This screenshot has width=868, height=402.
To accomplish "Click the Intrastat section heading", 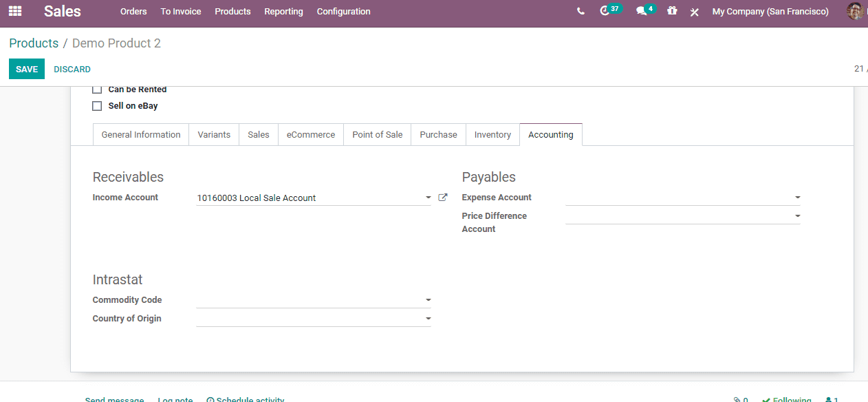I will (118, 279).
